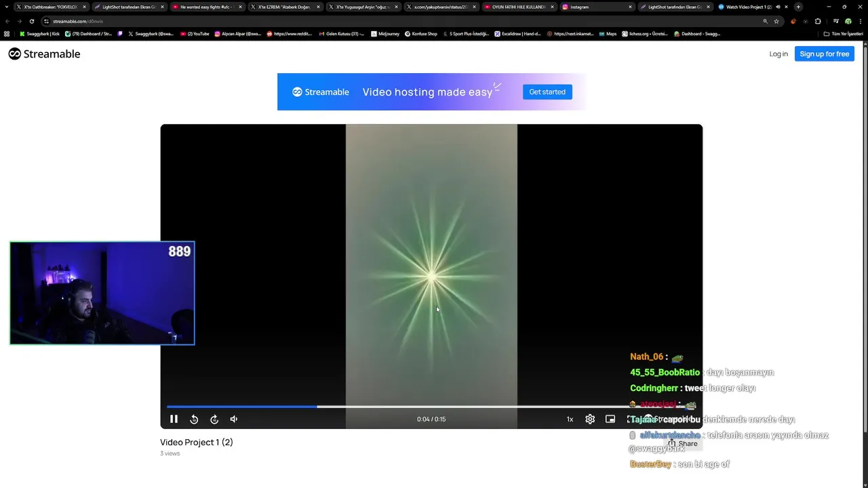868x488 pixels.
Task: Open Gelen Kutusu Gmail bookmark
Action: [x=341, y=33]
